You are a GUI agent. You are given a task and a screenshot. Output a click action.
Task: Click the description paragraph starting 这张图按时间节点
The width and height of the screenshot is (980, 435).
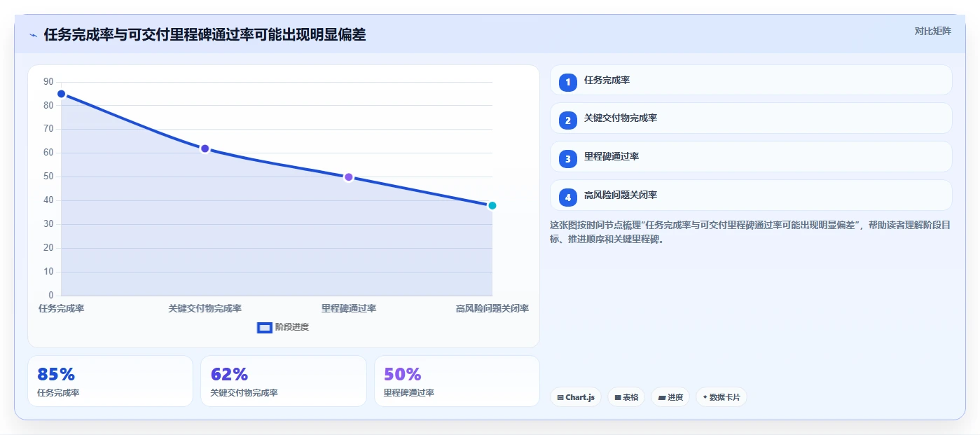750,232
